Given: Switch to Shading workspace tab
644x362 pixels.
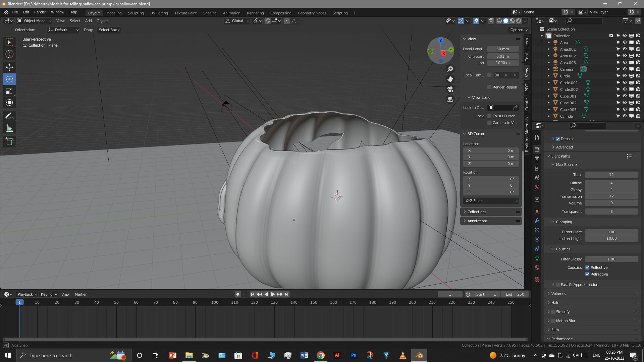Looking at the screenshot, I should pyautogui.click(x=210, y=13).
